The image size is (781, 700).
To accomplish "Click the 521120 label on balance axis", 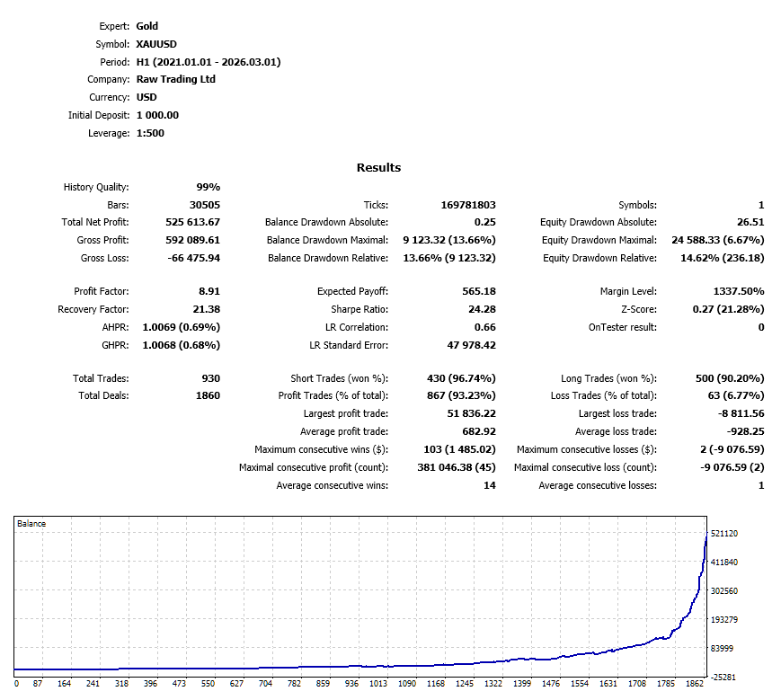I will 724,533.
